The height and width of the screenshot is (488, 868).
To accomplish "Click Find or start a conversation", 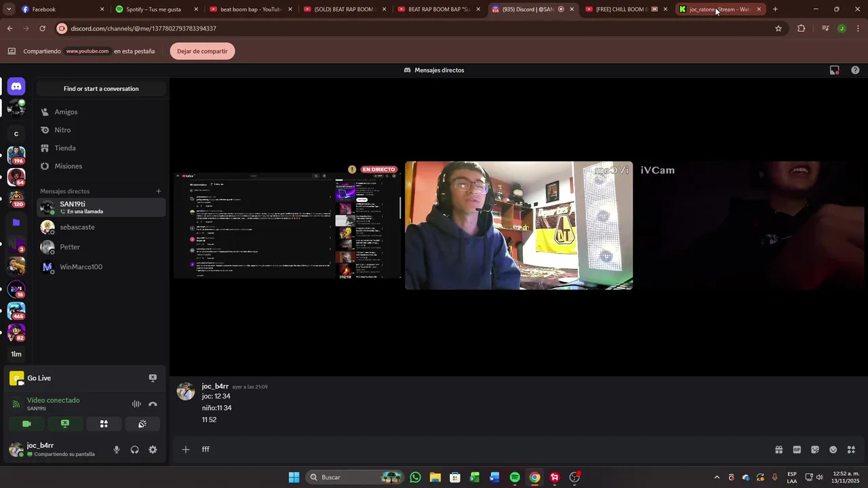I will (101, 89).
